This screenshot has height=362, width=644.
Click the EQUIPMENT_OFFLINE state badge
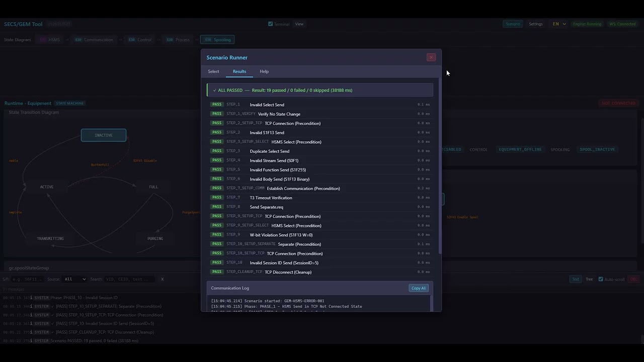coord(520,149)
